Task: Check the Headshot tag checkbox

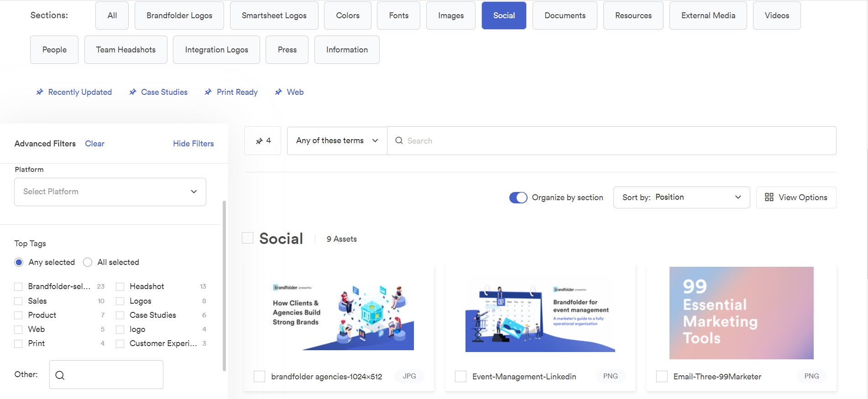Action: [x=120, y=287]
